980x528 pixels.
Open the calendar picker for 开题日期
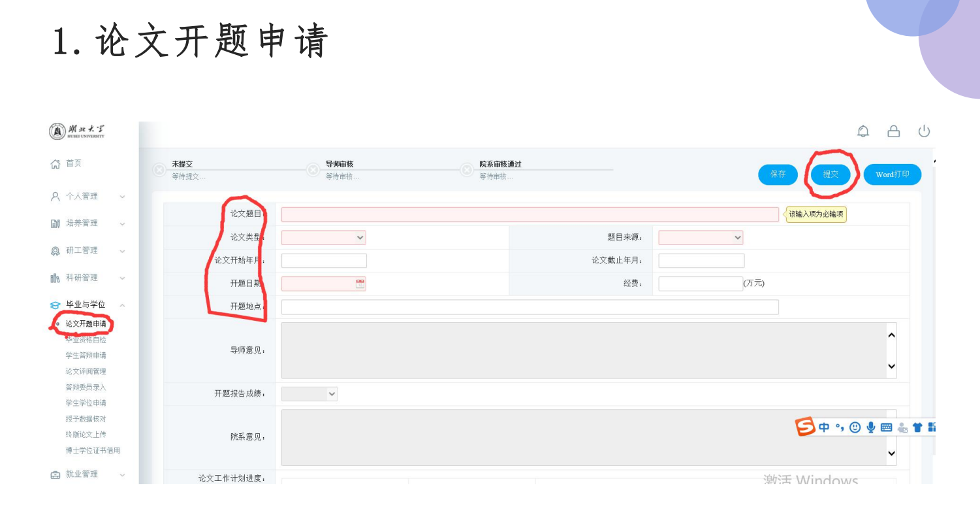pyautogui.click(x=360, y=284)
